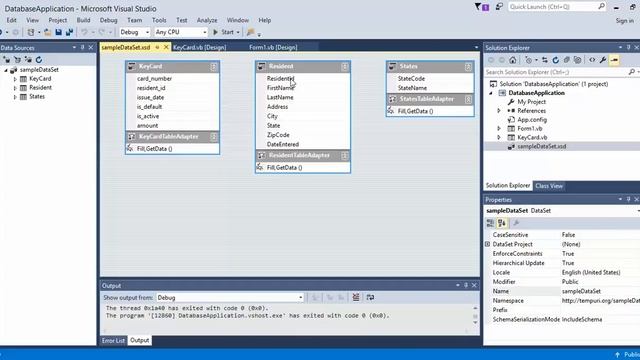Click Collapse All icon in Solution Explorer
The width and height of the screenshot is (640, 360).
tap(567, 60)
